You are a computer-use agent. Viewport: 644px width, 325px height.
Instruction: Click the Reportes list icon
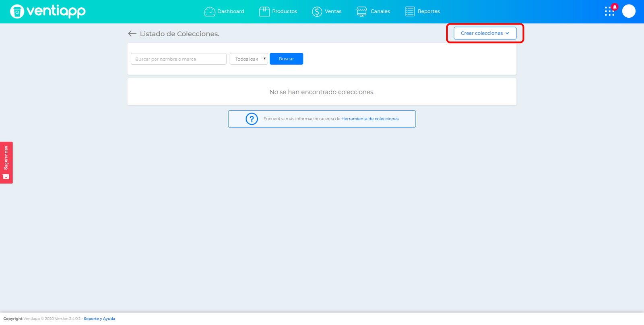click(x=410, y=12)
